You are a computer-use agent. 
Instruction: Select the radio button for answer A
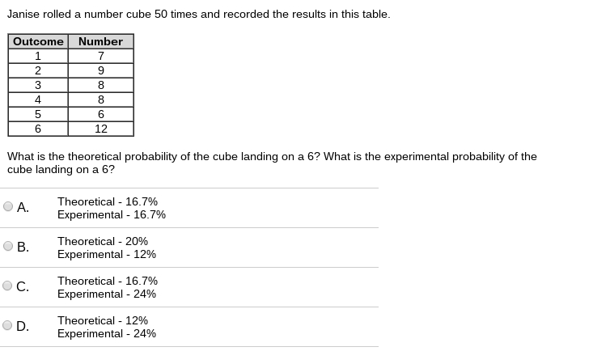(8, 206)
